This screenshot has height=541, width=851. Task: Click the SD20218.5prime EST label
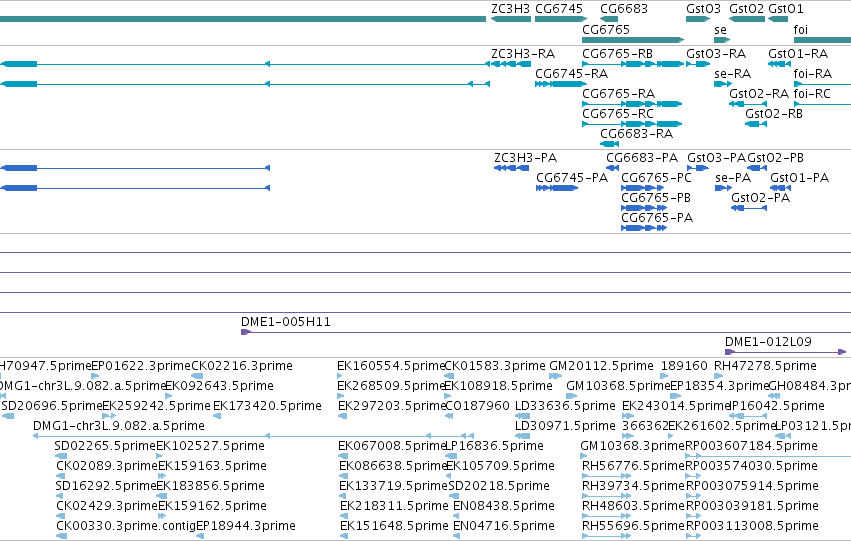point(499,486)
